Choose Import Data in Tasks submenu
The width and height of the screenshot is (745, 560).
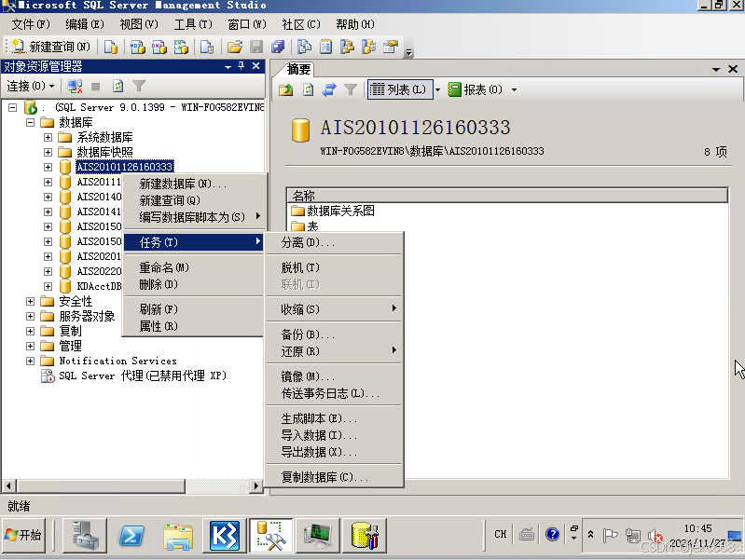[334, 435]
